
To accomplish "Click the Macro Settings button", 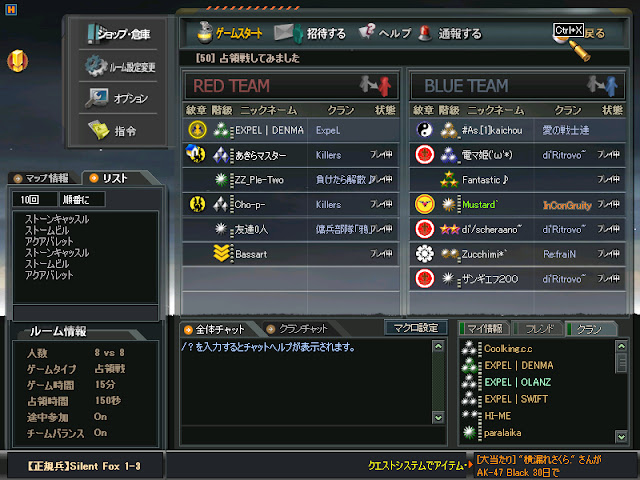I will click(x=416, y=328).
